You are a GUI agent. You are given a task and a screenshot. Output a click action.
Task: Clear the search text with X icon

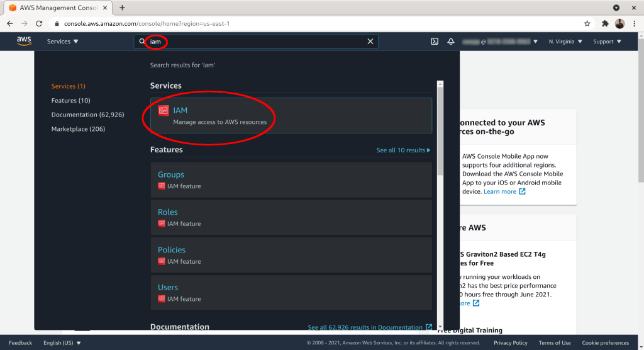coord(370,42)
